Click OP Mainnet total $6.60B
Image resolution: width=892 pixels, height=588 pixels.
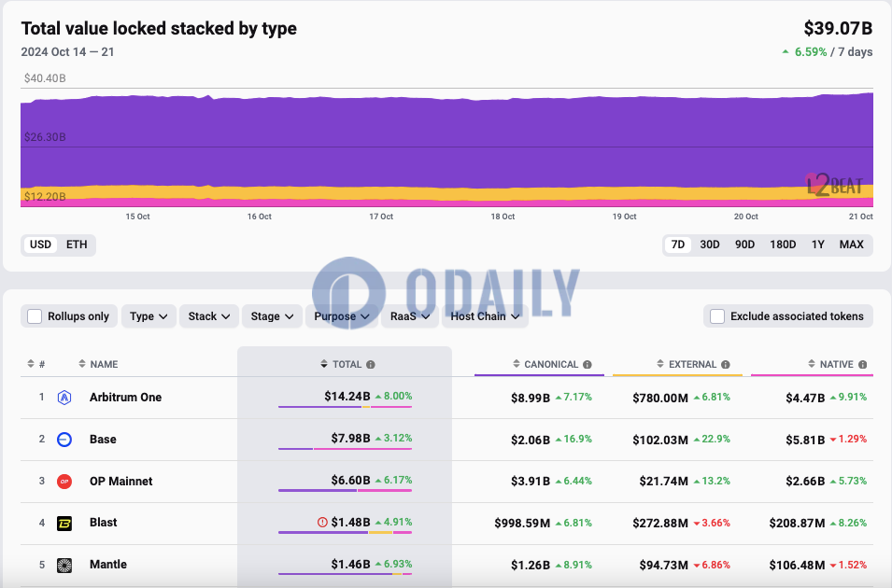[350, 481]
